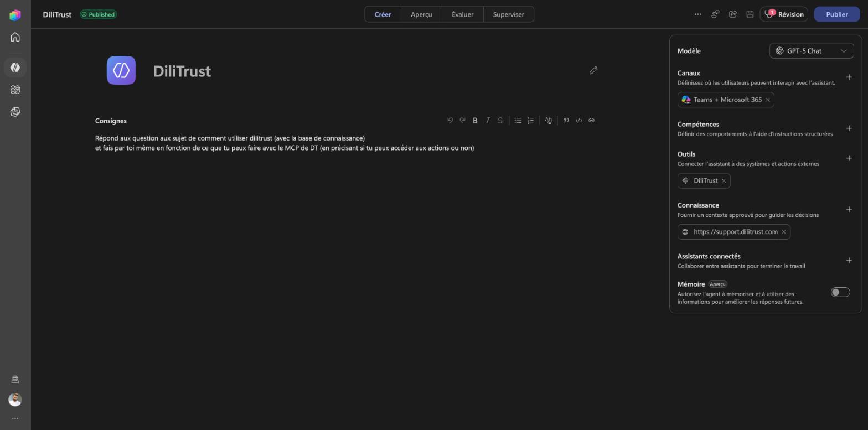
Task: Apply strikethrough formatting
Action: [x=500, y=121]
